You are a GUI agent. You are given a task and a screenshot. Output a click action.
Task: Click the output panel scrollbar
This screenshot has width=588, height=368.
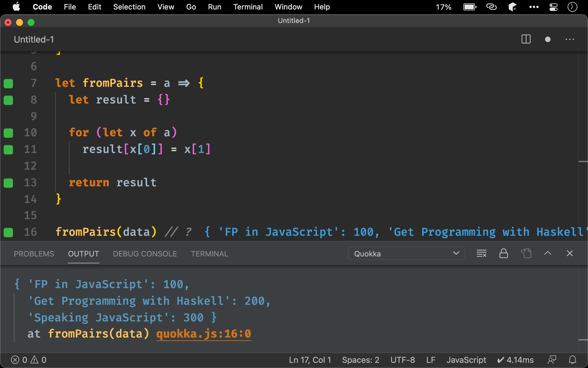(x=583, y=309)
